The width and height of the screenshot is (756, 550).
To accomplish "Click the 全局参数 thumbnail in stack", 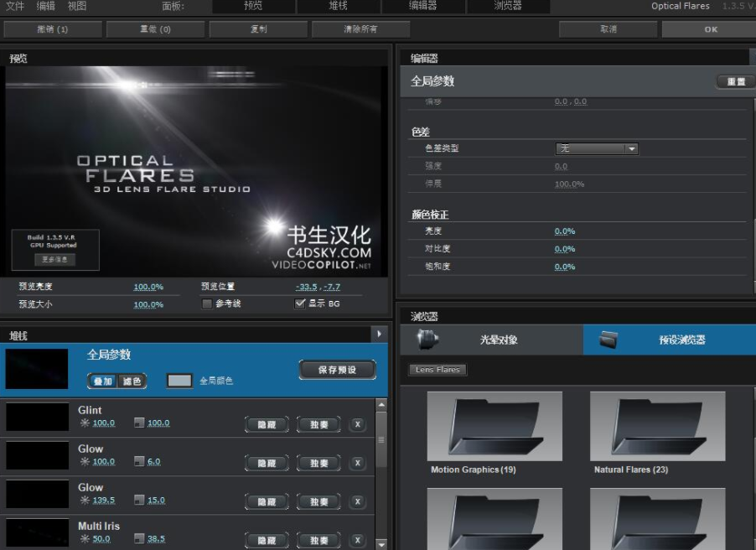I will pos(37,369).
